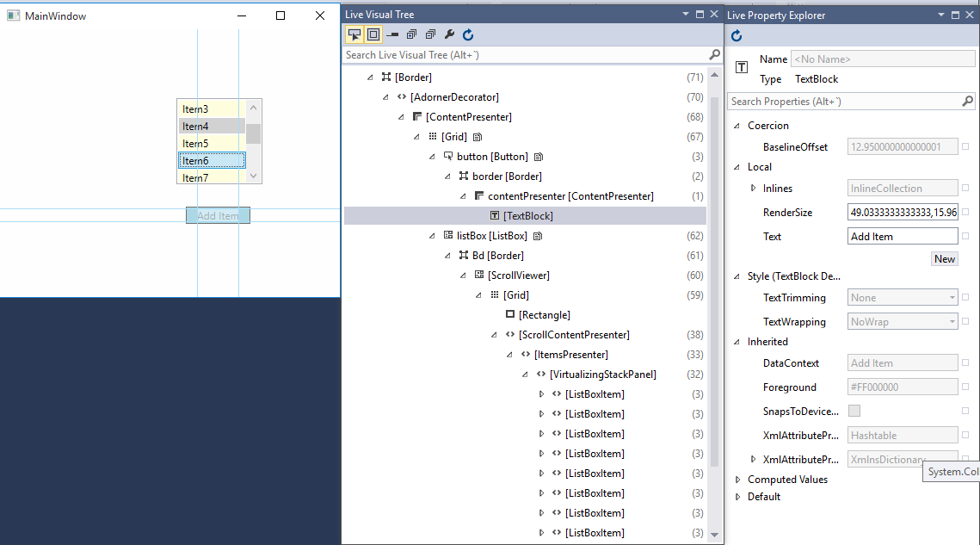Select Item6 in the ListBox
The height and width of the screenshot is (545, 980).
(209, 160)
